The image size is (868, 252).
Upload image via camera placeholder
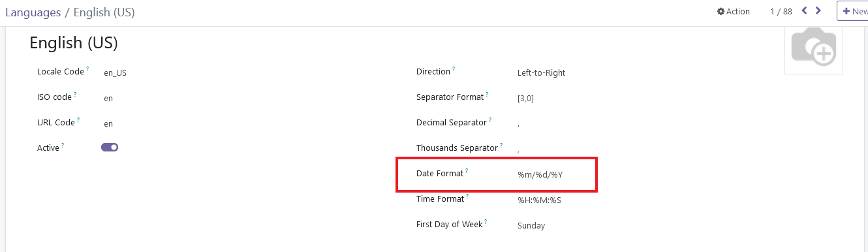click(x=814, y=47)
